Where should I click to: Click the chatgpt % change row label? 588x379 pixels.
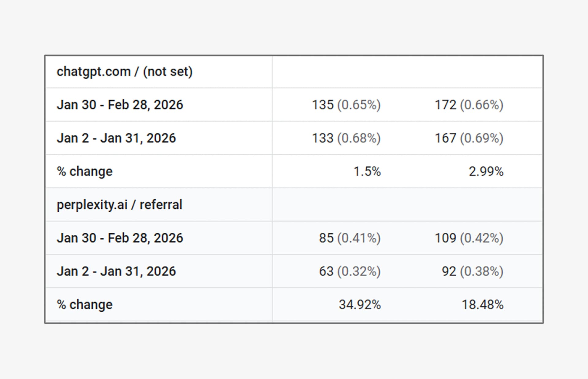pyautogui.click(x=85, y=172)
